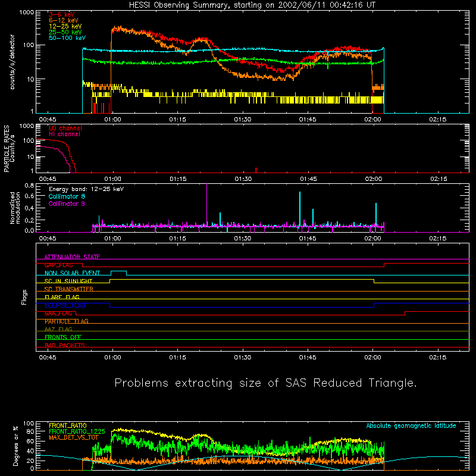Click the A47_FLAG label
The image size is (476, 476).
pos(58,329)
